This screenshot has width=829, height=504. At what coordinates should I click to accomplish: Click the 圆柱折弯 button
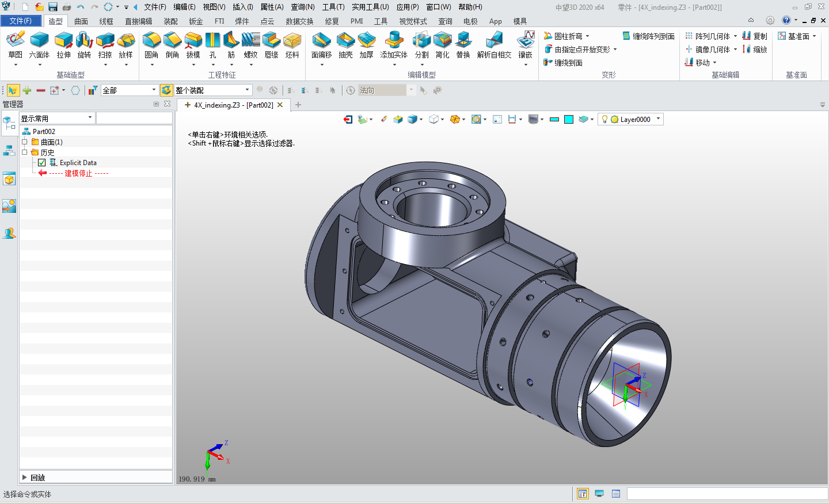point(567,36)
